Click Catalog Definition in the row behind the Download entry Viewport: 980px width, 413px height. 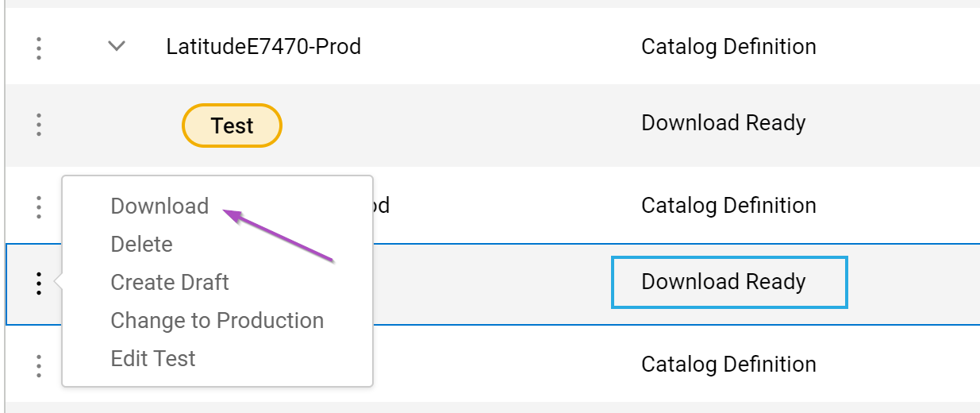point(728,206)
